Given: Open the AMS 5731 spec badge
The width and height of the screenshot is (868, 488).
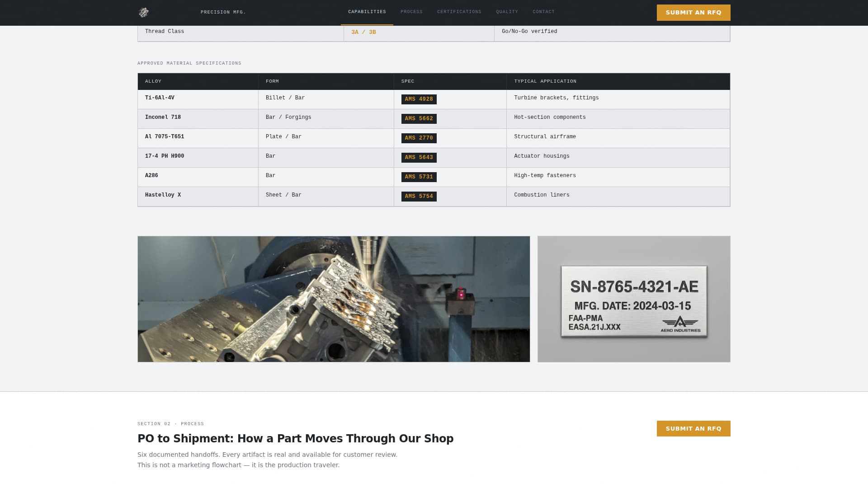Looking at the screenshot, I should pos(419,177).
